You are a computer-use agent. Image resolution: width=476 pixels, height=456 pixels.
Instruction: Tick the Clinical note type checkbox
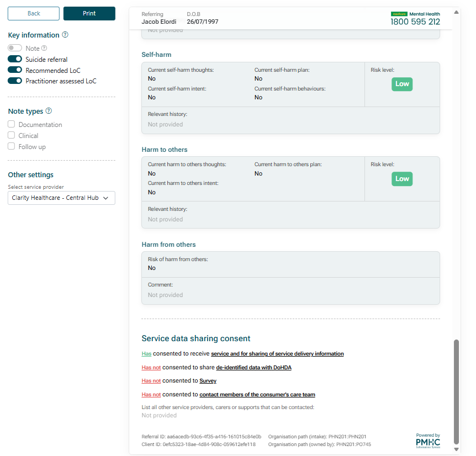coord(12,135)
